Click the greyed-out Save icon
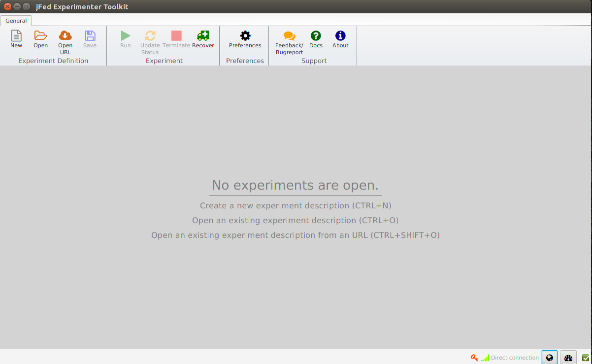 tap(90, 35)
